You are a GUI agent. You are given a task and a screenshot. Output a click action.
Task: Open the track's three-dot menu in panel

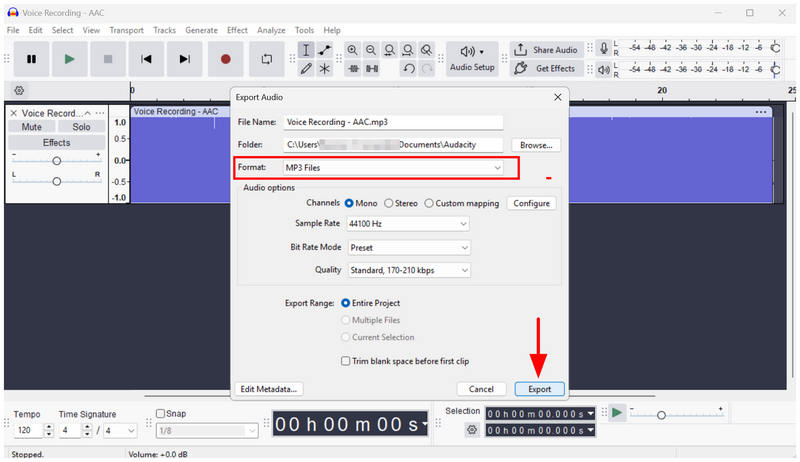click(101, 113)
